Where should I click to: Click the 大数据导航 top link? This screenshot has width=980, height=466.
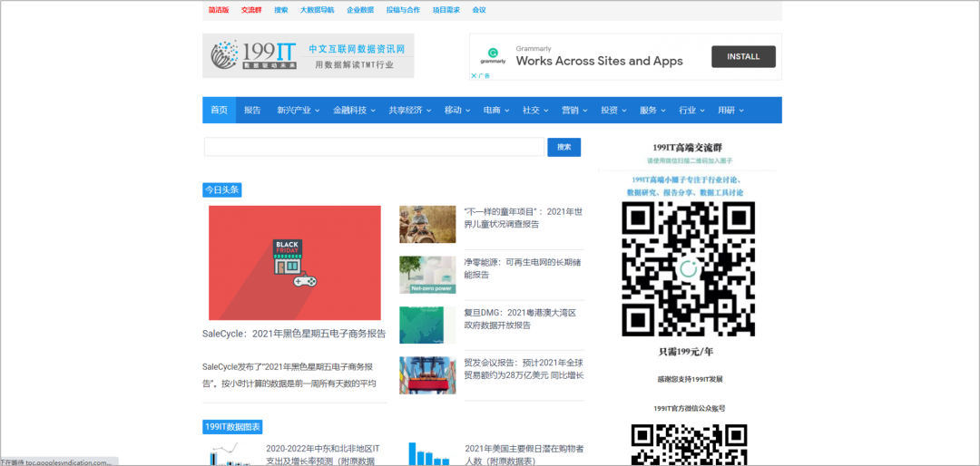pos(317,10)
